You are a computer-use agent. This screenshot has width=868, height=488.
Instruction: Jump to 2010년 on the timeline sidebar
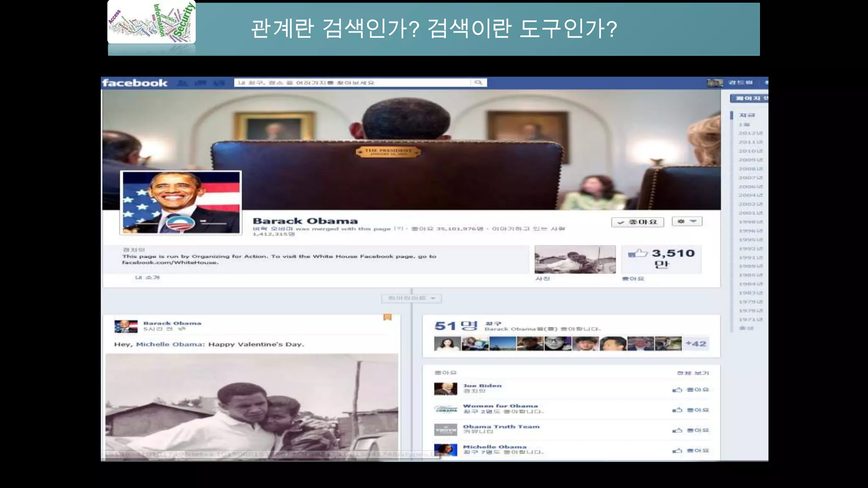point(751,151)
